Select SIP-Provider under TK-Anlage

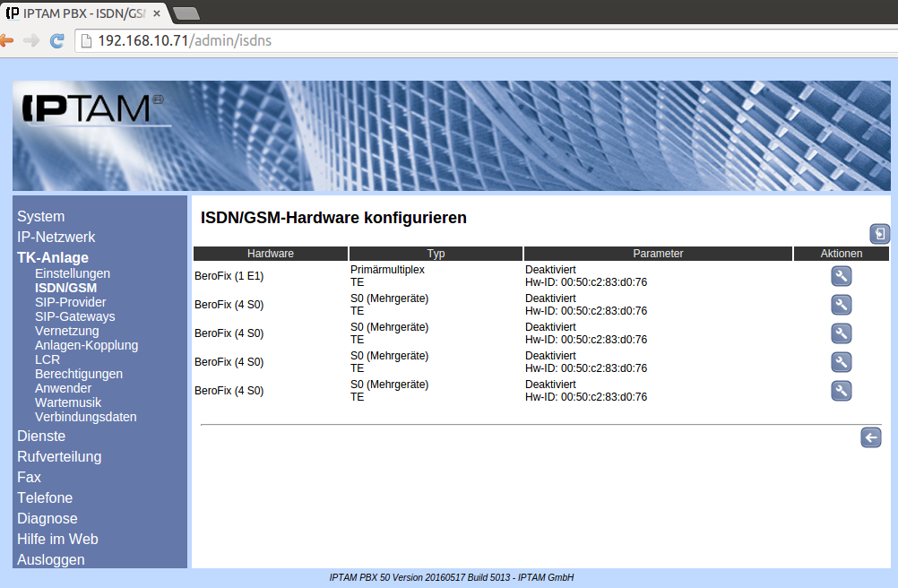pos(70,302)
